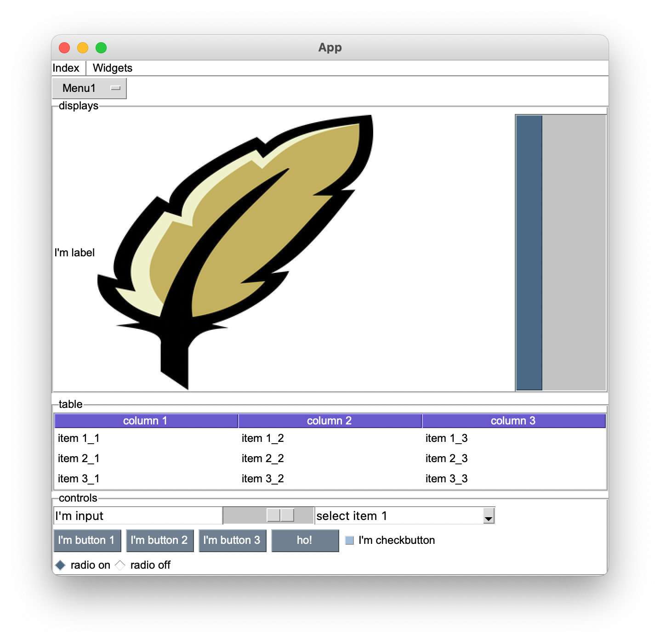
Task: Click "I'm button 3"
Action: [x=233, y=541]
